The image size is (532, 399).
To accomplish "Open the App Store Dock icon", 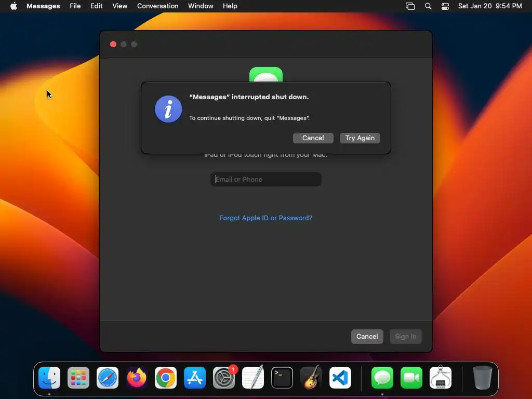I will pyautogui.click(x=195, y=378).
